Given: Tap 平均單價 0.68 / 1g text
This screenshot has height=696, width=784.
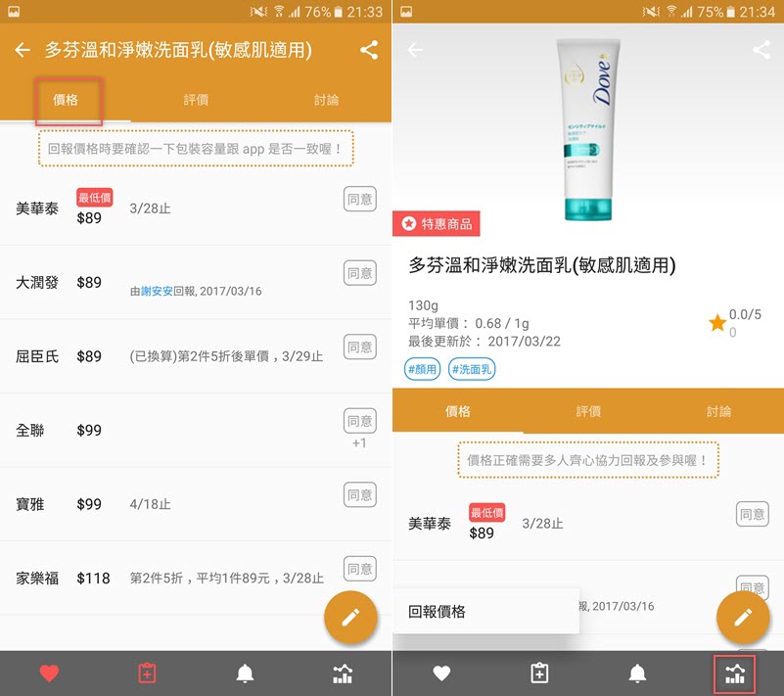Looking at the screenshot, I should tap(469, 323).
